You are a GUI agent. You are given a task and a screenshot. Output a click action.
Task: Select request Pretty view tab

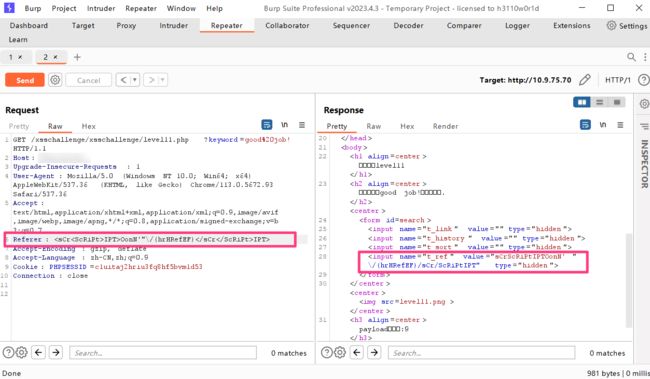point(19,126)
